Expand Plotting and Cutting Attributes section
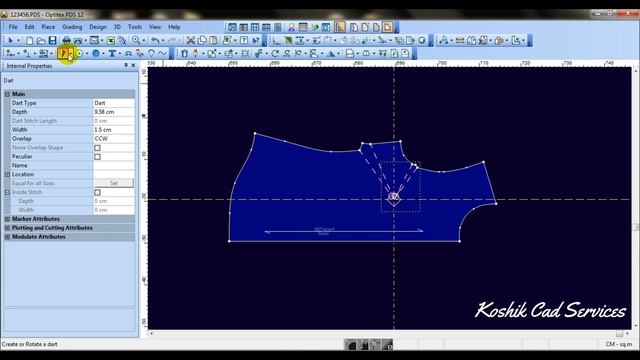The height and width of the screenshot is (360, 640). coord(7,228)
